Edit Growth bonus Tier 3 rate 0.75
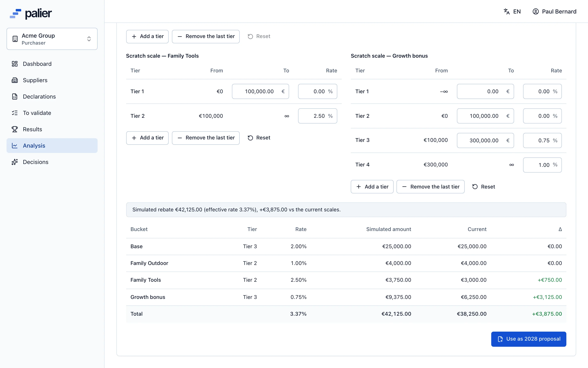This screenshot has height=368, width=588. pyautogui.click(x=542, y=140)
